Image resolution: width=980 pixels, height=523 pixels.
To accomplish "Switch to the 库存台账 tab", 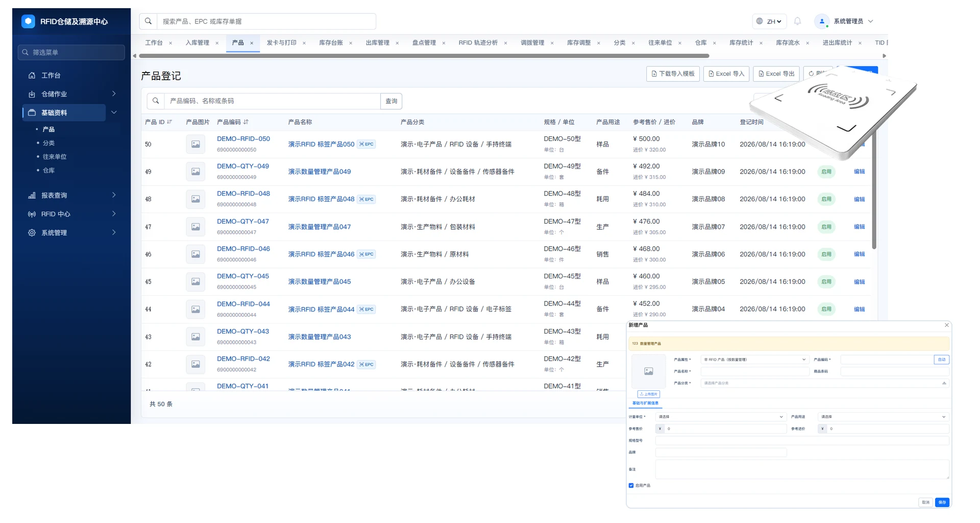I will click(x=331, y=43).
